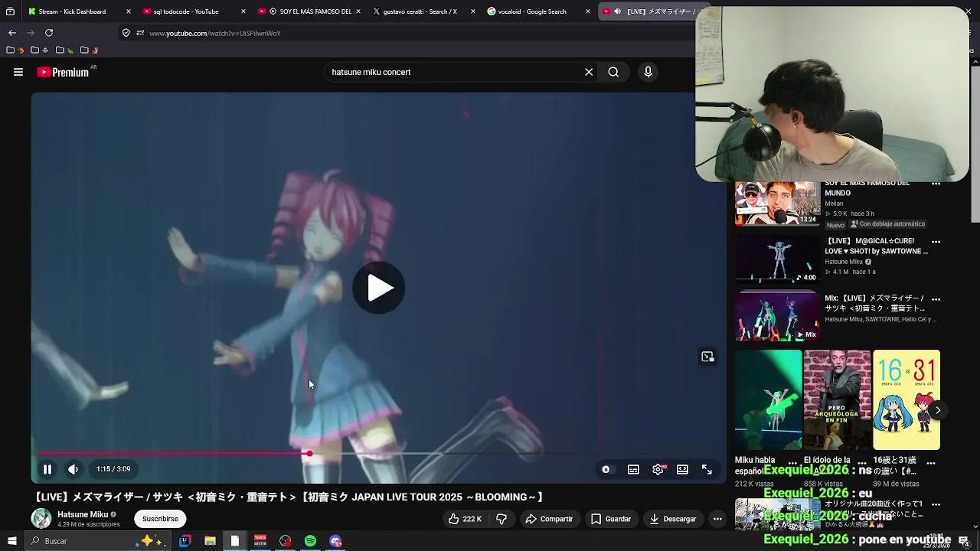
Task: Toggle subtitles/closed captions button
Action: (633, 469)
